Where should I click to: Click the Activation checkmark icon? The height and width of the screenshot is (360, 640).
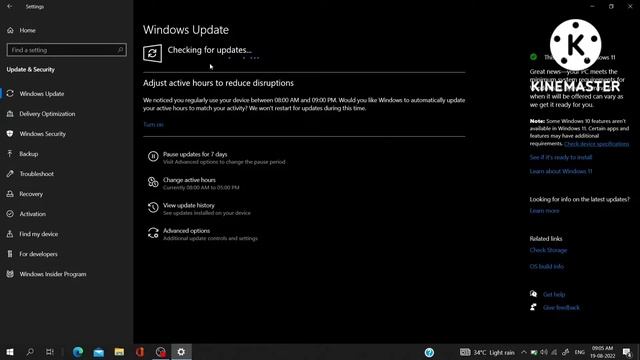tap(10, 214)
